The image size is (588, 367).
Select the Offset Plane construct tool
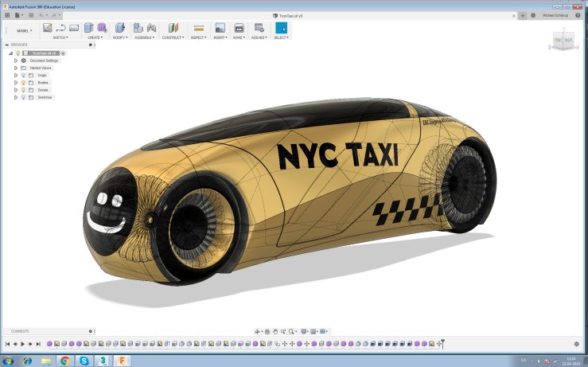point(173,27)
